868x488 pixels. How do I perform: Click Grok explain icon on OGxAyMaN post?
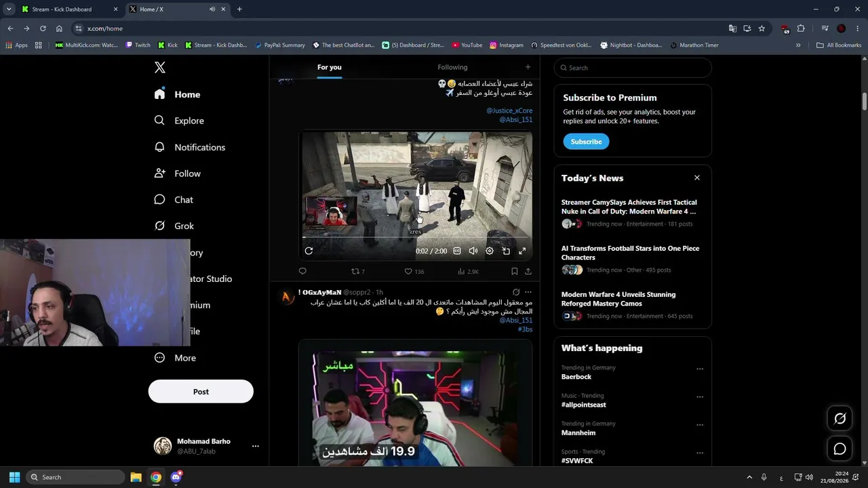[x=516, y=292]
